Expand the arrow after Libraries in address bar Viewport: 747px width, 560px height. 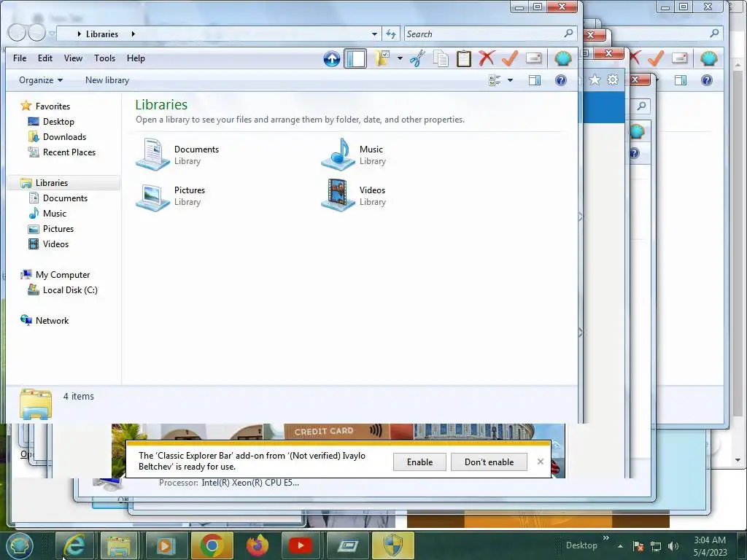tap(133, 34)
